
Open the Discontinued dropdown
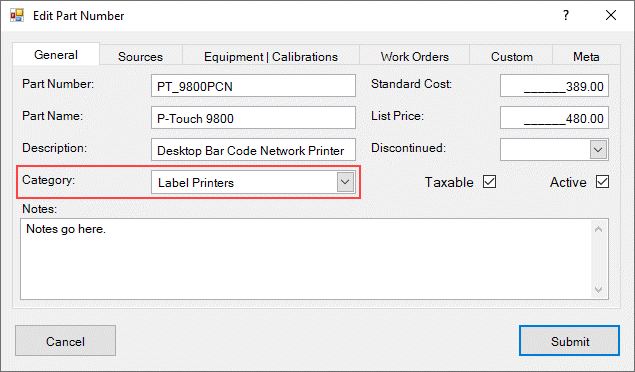(x=598, y=150)
